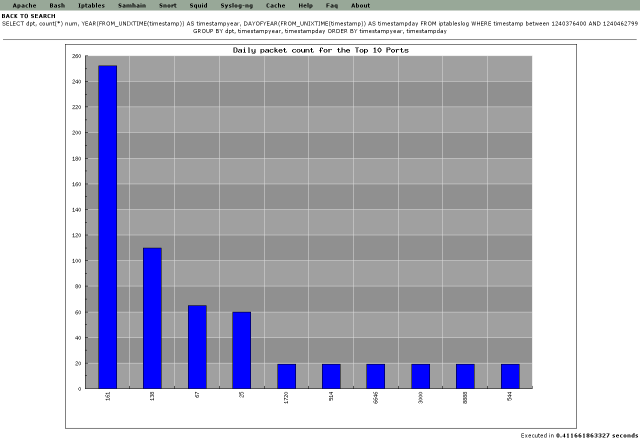This screenshot has width=640, height=444.
Task: Open the Bash menu
Action: coord(57,5)
